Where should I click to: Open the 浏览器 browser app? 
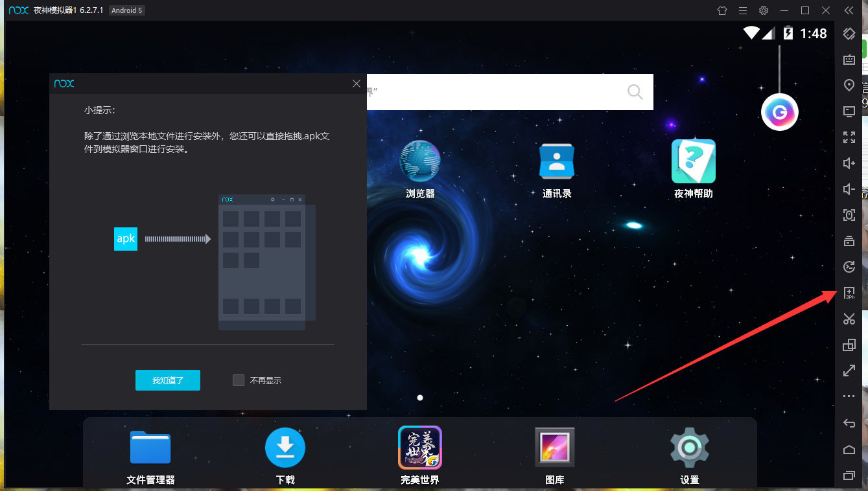click(419, 161)
